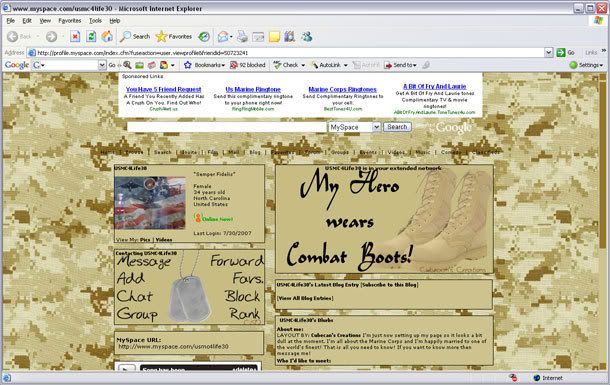Click the Search button beside MySpace dropdown
The image size is (610, 385).
(x=397, y=127)
